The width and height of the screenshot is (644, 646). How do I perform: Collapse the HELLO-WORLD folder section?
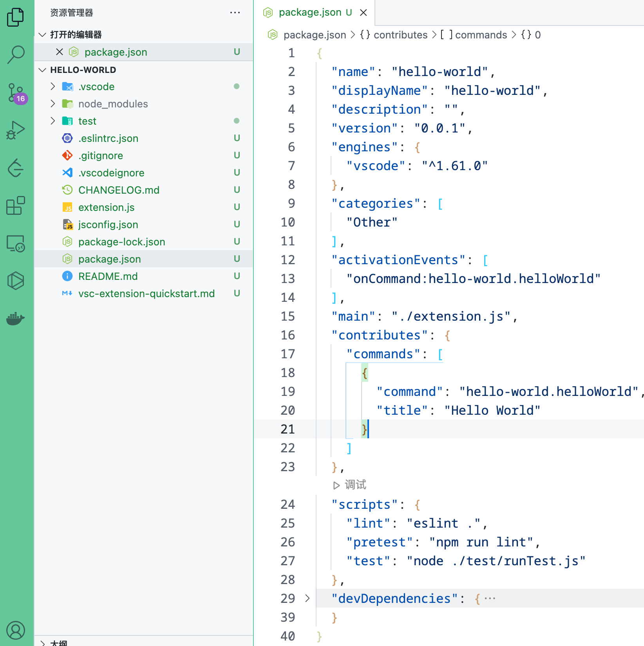[x=42, y=70]
